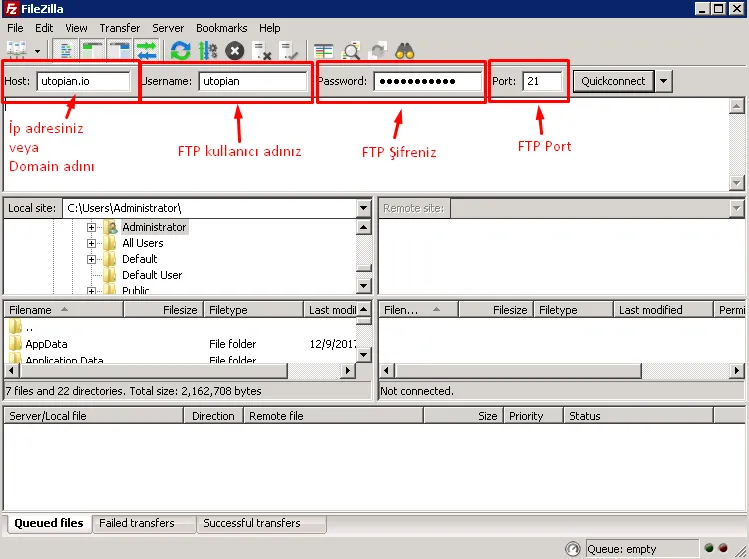Sort local files by Filesize column
Image resolution: width=749 pixels, height=559 pixels.
click(x=164, y=310)
